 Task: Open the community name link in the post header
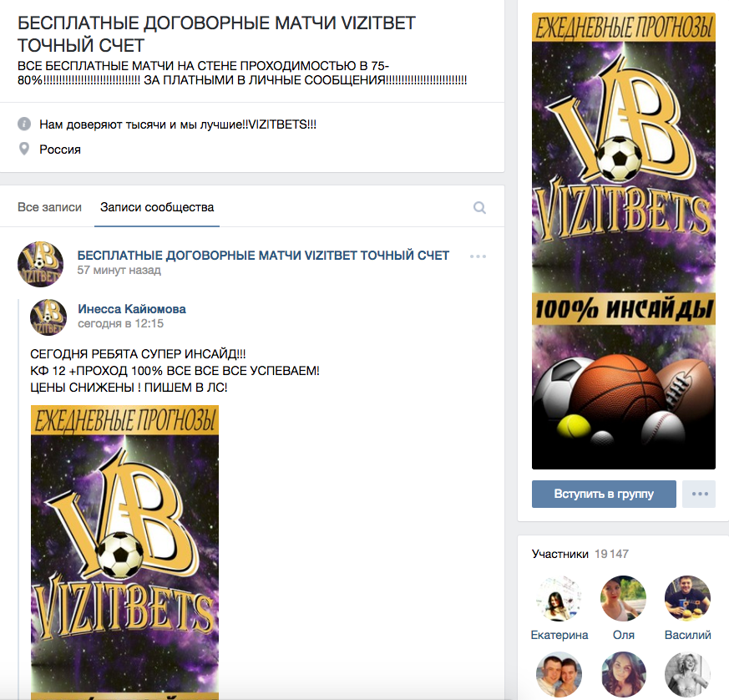263,256
